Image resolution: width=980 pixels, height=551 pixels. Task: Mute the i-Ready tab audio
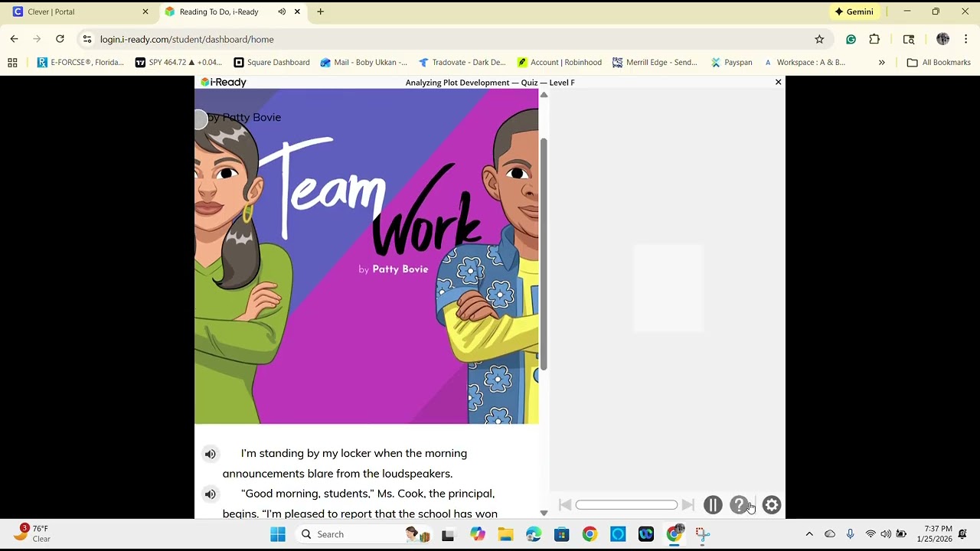[282, 11]
